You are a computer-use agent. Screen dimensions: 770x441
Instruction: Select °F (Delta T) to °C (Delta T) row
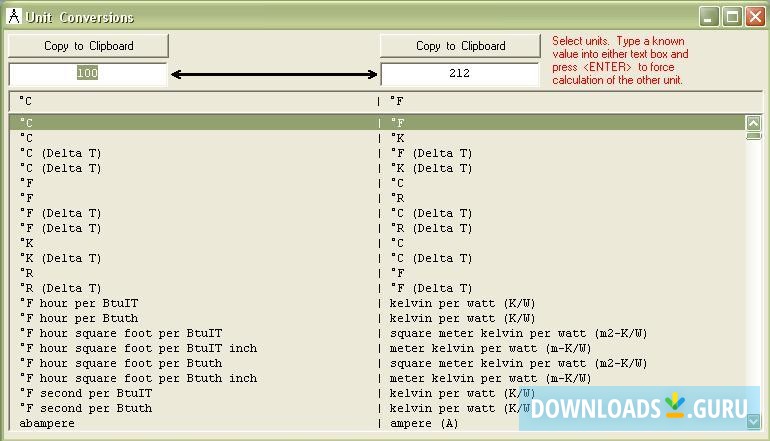point(377,213)
